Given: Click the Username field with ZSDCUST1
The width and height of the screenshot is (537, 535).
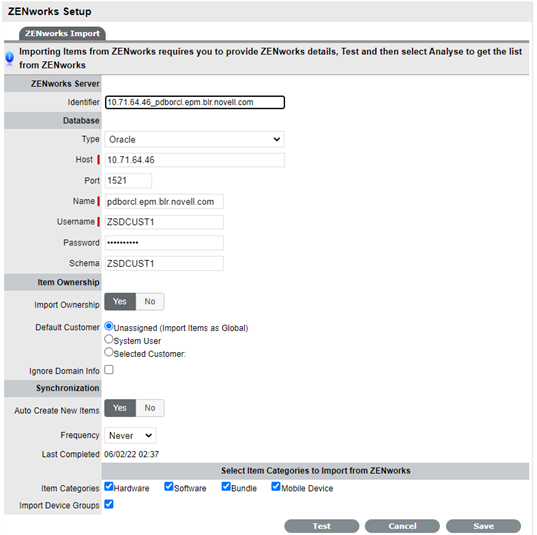Looking at the screenshot, I should tap(164, 222).
